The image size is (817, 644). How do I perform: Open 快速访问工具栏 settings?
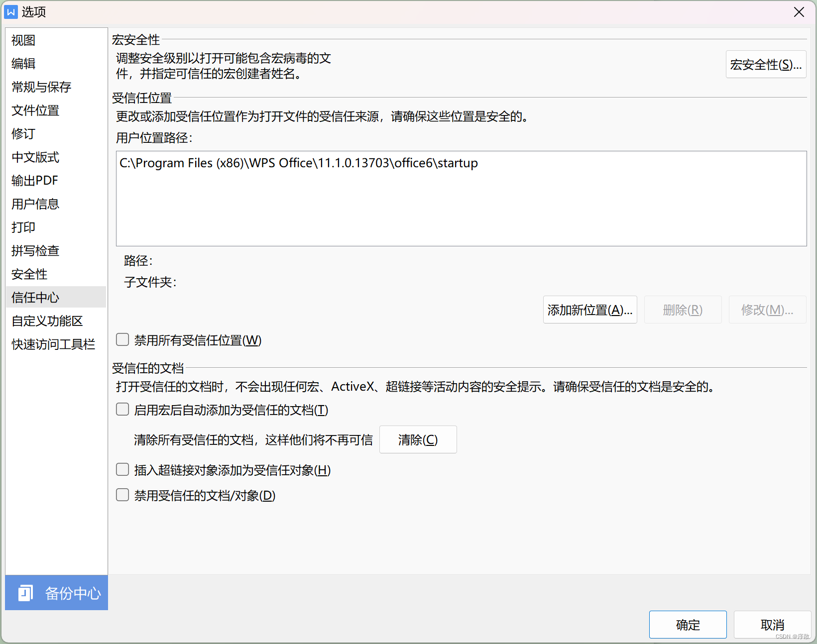(56, 344)
